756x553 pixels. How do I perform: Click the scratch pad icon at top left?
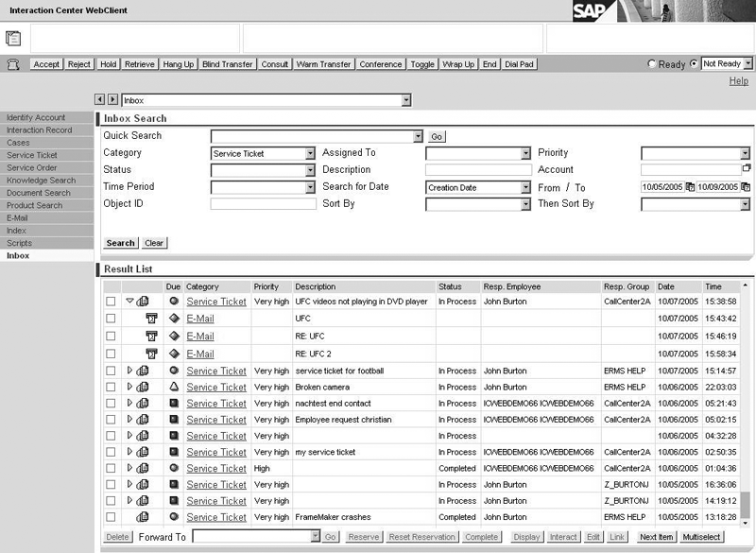pos(13,39)
